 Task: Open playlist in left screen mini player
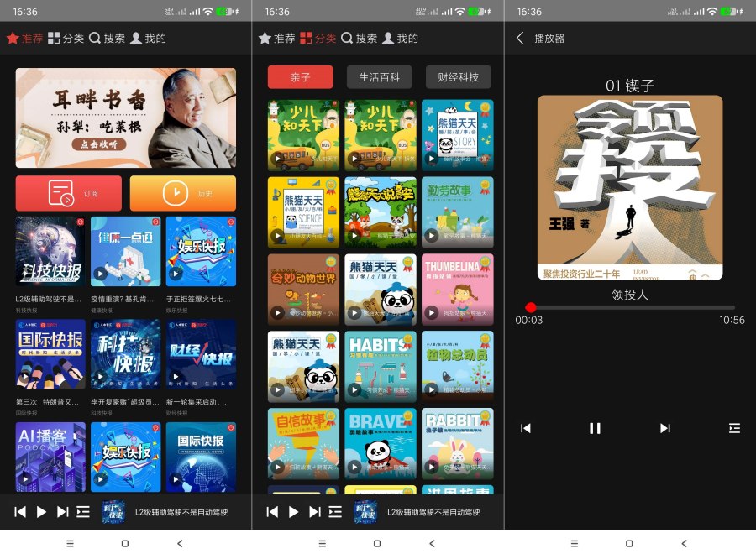coord(83,512)
